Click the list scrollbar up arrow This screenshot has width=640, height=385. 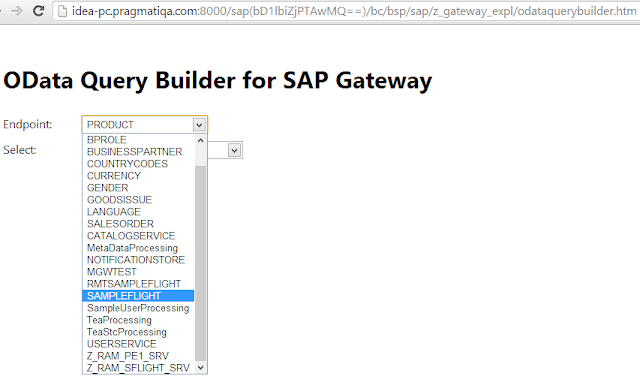coord(200,140)
